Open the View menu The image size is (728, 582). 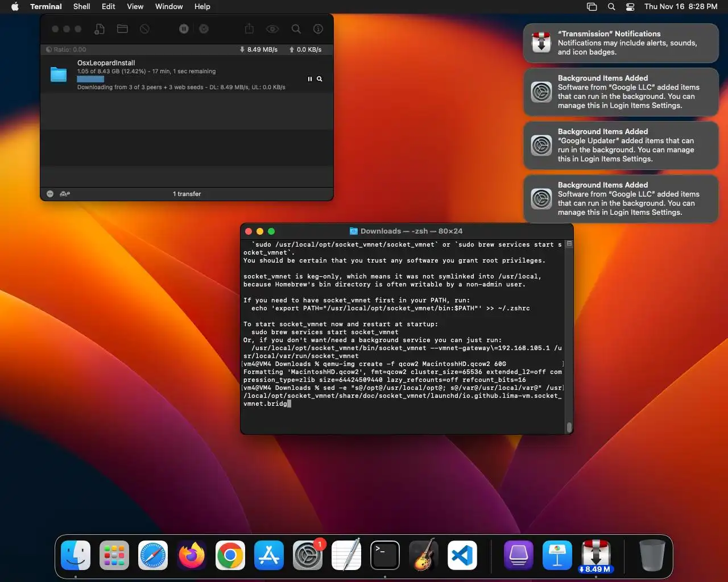[135, 7]
